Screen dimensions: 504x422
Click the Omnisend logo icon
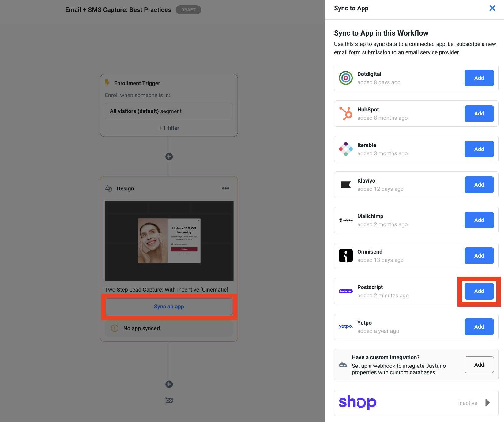pos(346,256)
